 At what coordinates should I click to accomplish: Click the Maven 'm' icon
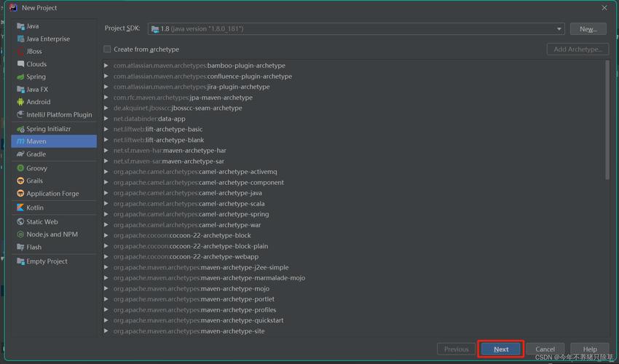[x=20, y=141]
